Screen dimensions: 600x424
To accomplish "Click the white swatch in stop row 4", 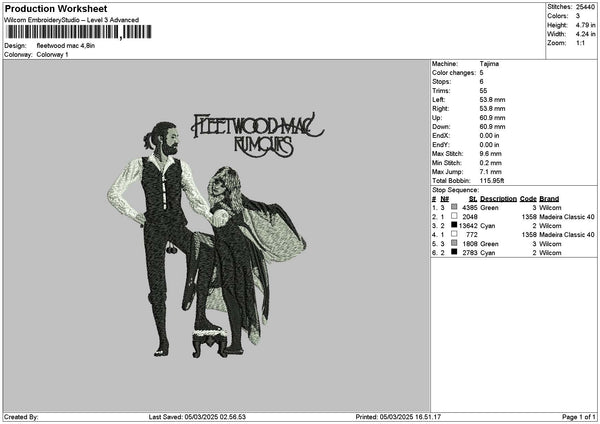I will pos(454,234).
